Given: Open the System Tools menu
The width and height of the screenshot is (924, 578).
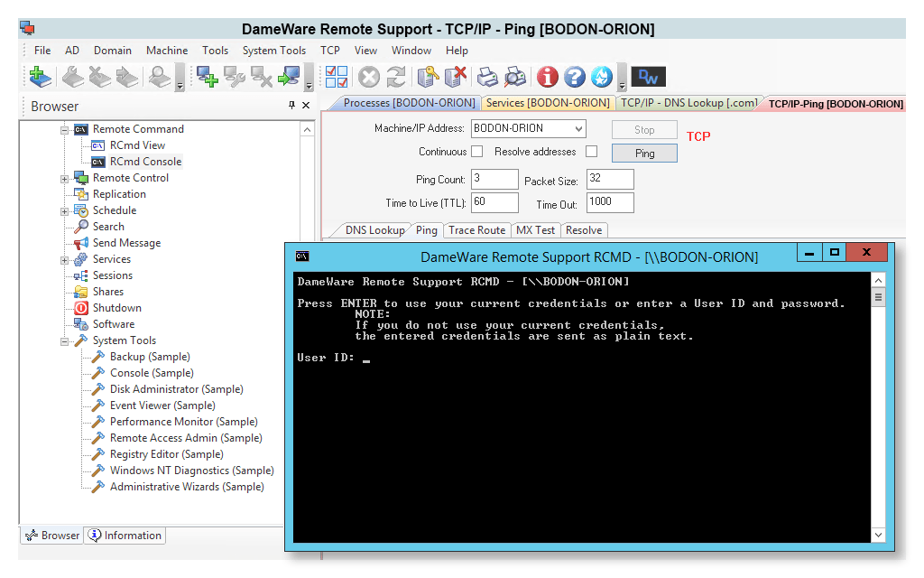Looking at the screenshot, I should point(273,51).
